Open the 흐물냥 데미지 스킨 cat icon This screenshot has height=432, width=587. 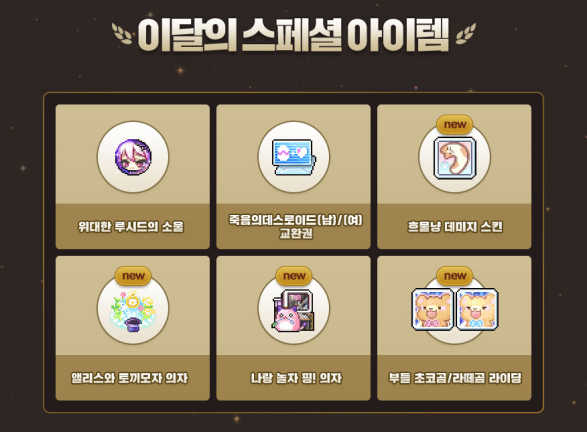[x=455, y=158]
